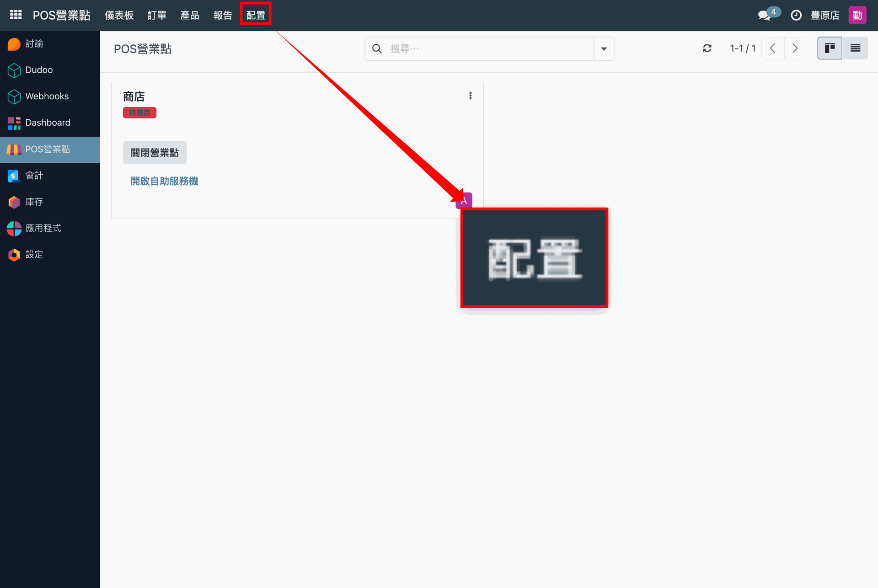Image resolution: width=878 pixels, height=588 pixels.
Task: Open conversations messages icon
Action: (x=765, y=16)
